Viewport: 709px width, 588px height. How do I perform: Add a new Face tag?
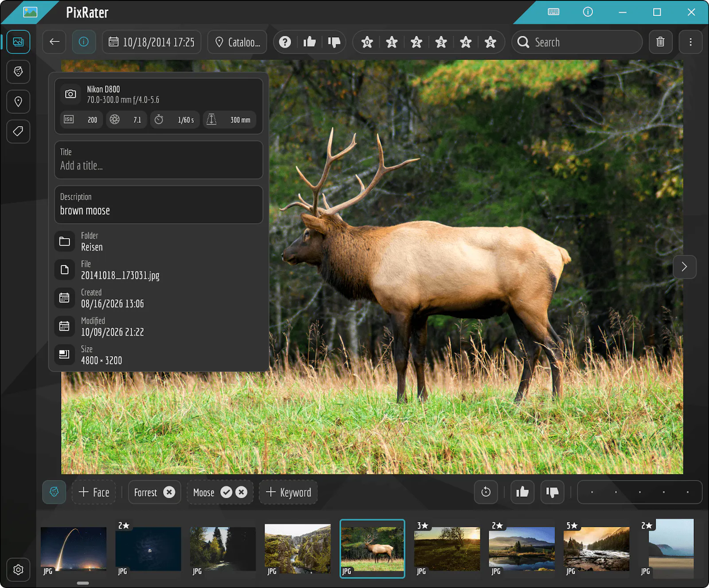[x=93, y=492]
